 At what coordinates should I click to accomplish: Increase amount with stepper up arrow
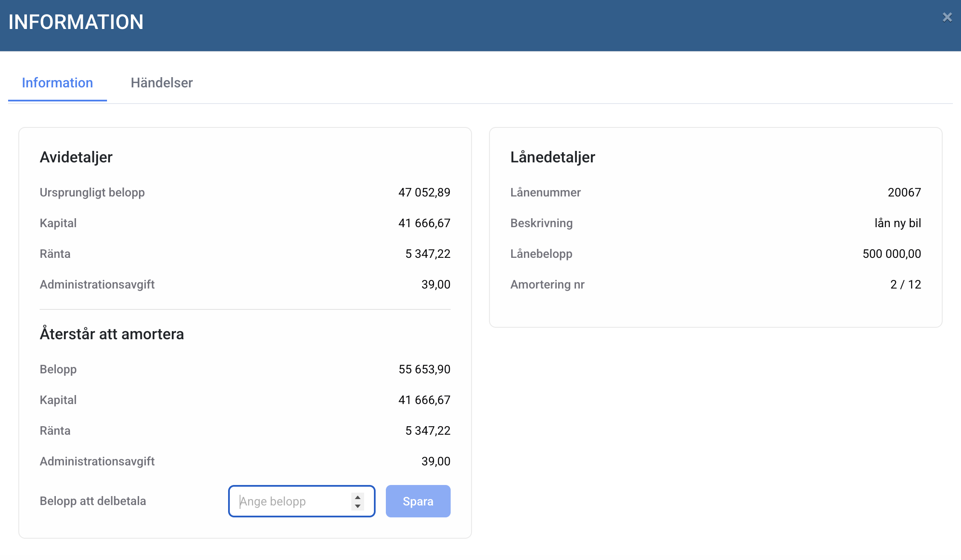[358, 497]
